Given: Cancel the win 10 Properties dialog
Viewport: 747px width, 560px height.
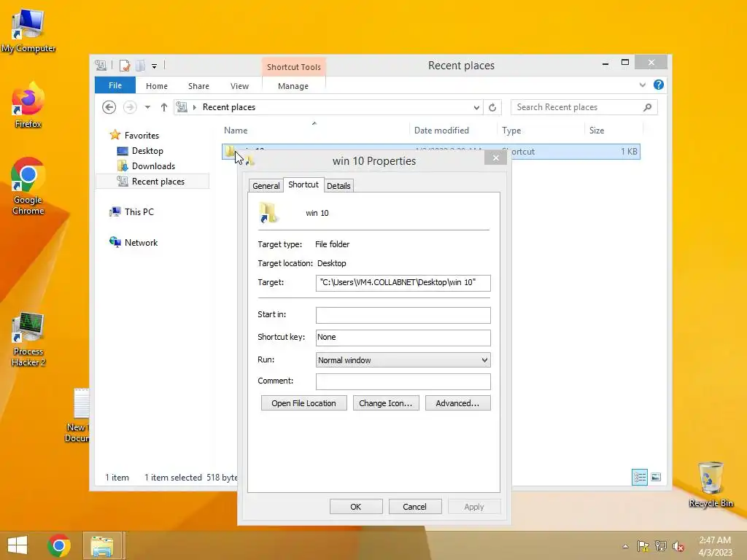Looking at the screenshot, I should pyautogui.click(x=415, y=507).
